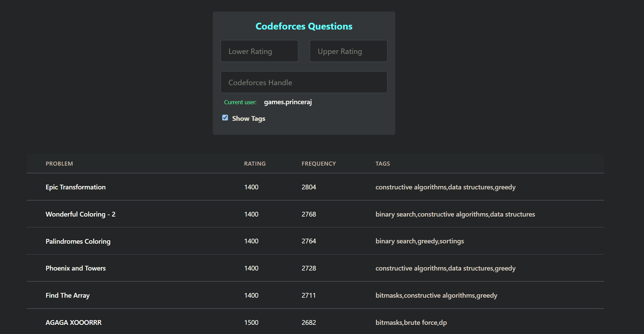Image resolution: width=644 pixels, height=334 pixels.
Task: Click the Find The Array problem
Action: tap(68, 295)
